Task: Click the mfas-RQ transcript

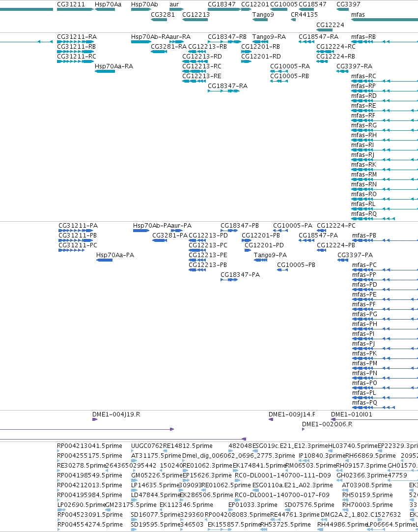Action: click(373, 219)
